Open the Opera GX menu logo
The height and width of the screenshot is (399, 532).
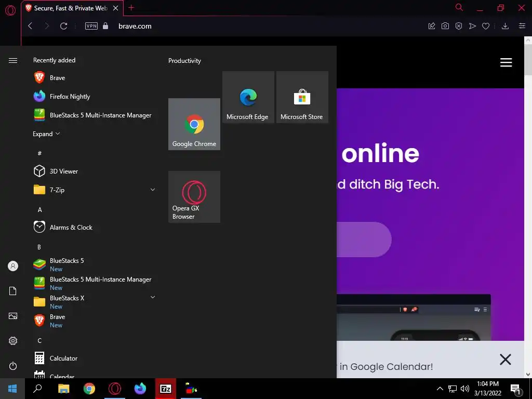(10, 10)
